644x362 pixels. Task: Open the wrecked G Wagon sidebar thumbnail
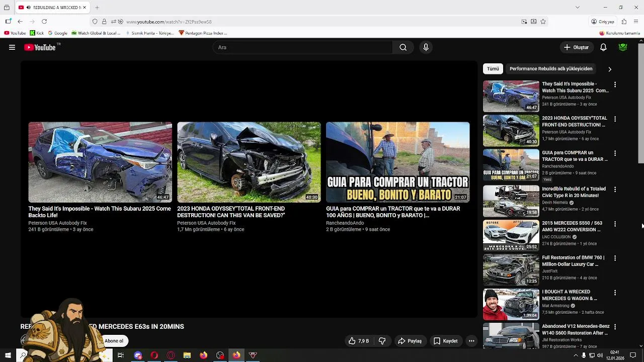click(x=511, y=304)
